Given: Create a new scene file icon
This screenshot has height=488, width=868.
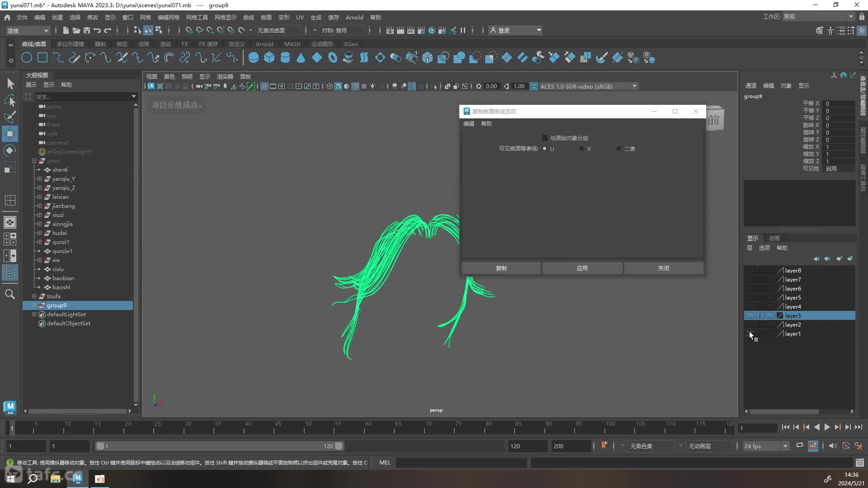Looking at the screenshot, I should (66, 30).
